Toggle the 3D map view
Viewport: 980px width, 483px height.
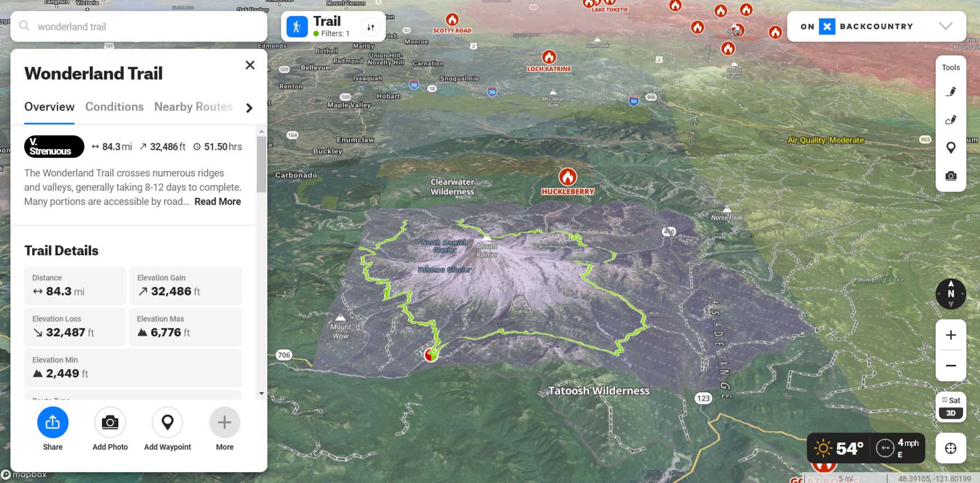click(x=950, y=413)
